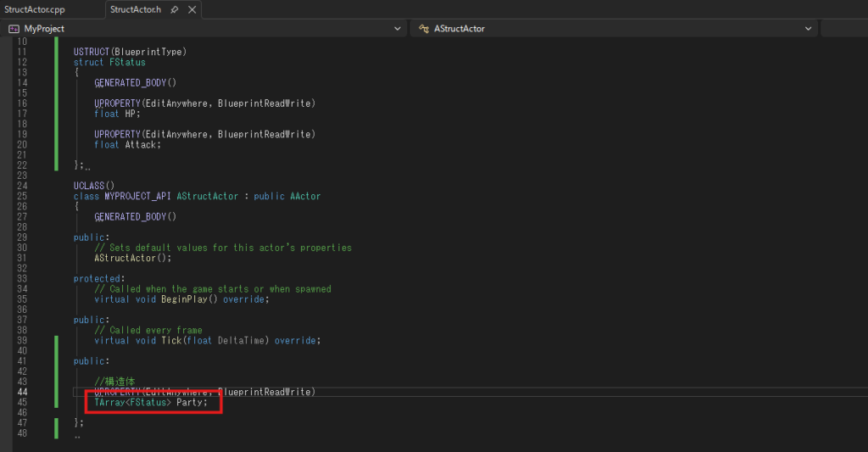Image resolution: width=868 pixels, height=452 pixels.
Task: Open the AStructActor type dropdown arrow
Action: [x=809, y=29]
